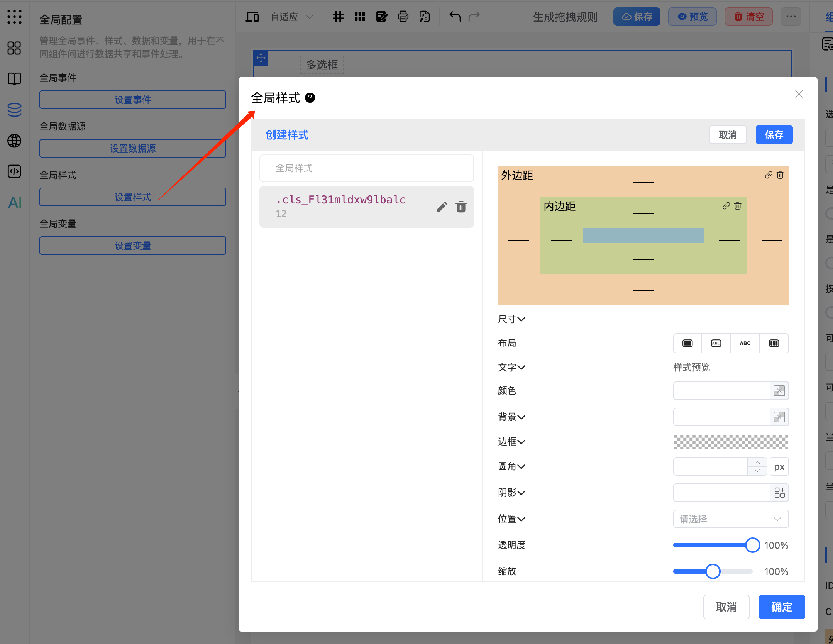Open the shadow settings grid icon
The height and width of the screenshot is (644, 833).
(x=779, y=493)
